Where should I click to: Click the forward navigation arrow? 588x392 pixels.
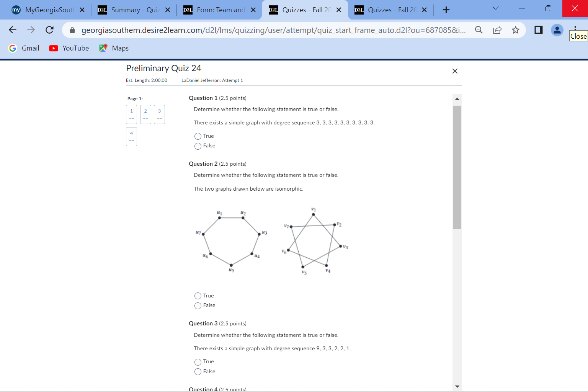[x=31, y=30]
